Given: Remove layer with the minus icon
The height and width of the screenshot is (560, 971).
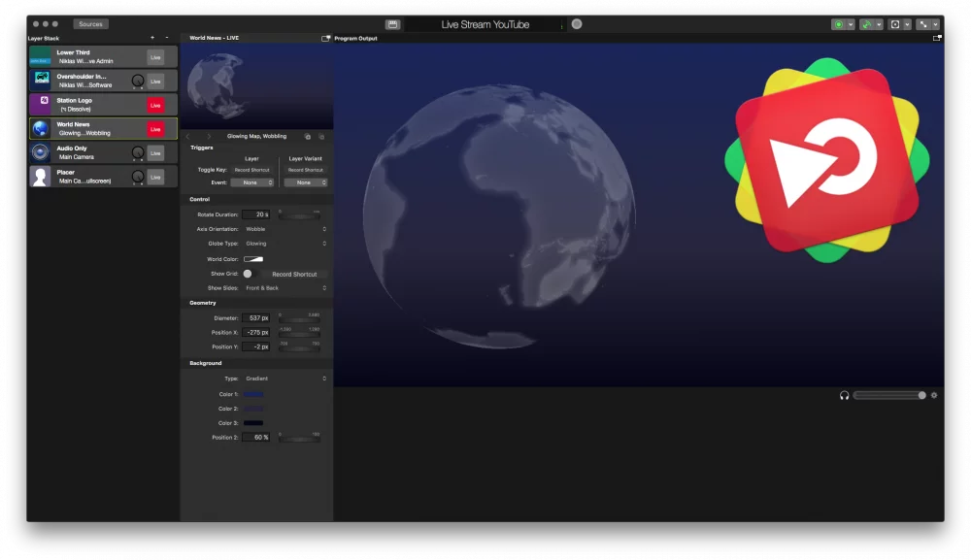Looking at the screenshot, I should 167,38.
